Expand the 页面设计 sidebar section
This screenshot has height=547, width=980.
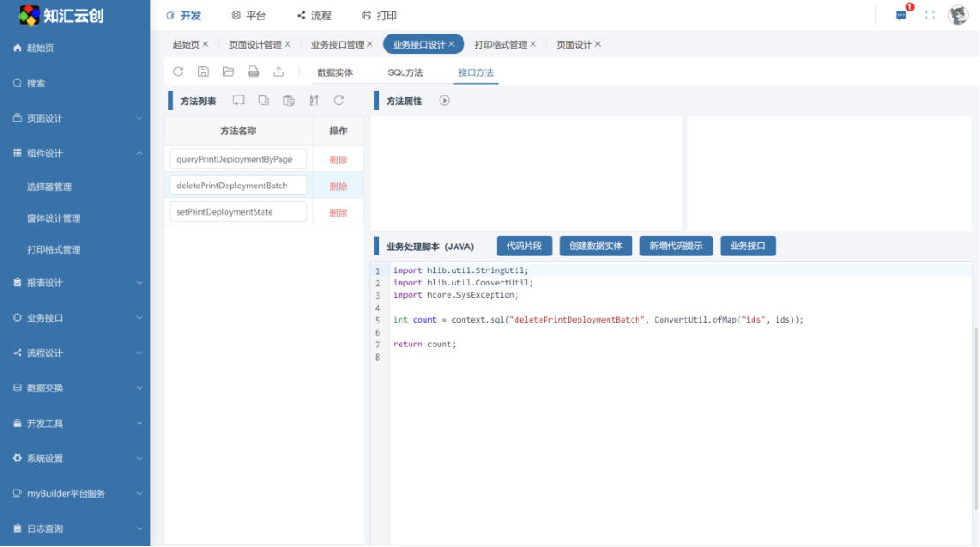tap(75, 118)
